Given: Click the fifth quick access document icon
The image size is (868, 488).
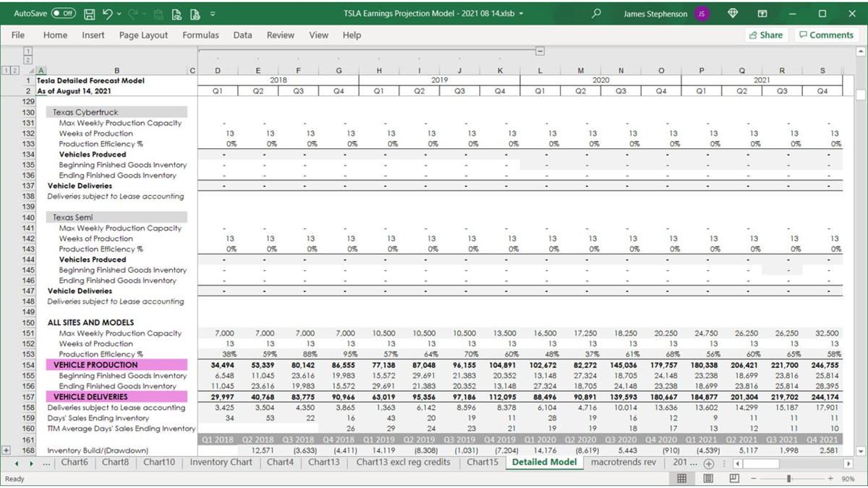Looking at the screenshot, I should [x=178, y=14].
